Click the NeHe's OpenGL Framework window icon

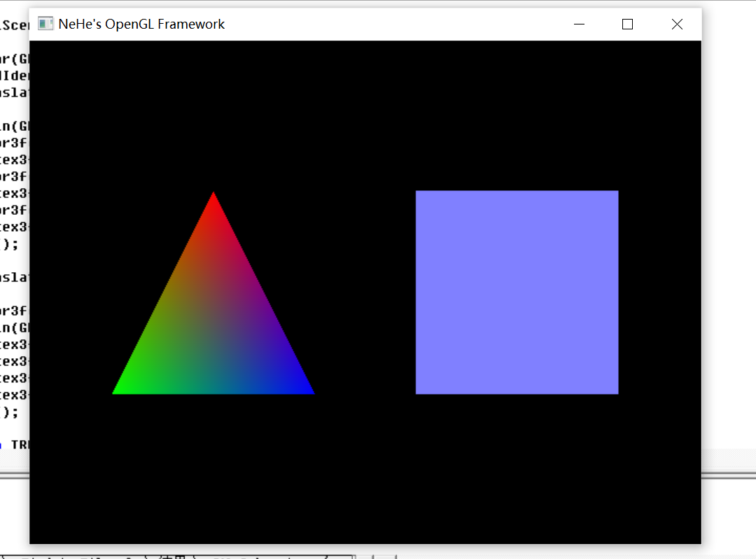pyautogui.click(x=45, y=24)
